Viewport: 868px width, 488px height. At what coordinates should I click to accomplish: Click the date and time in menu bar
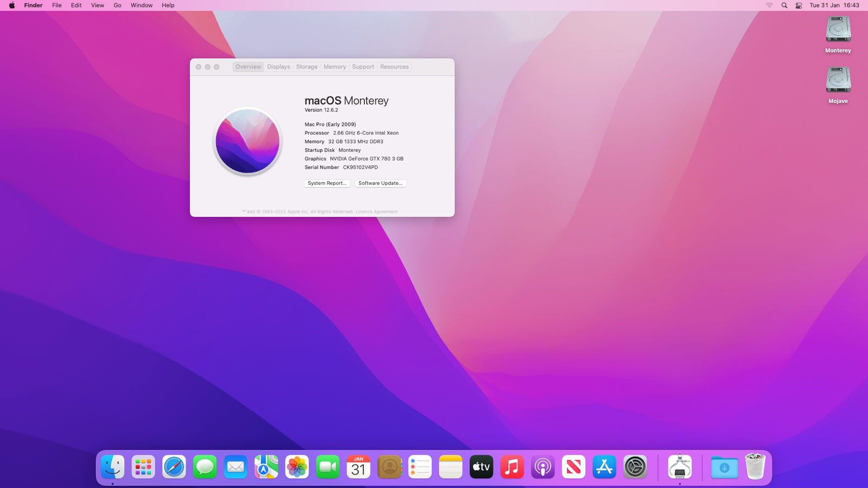point(834,5)
